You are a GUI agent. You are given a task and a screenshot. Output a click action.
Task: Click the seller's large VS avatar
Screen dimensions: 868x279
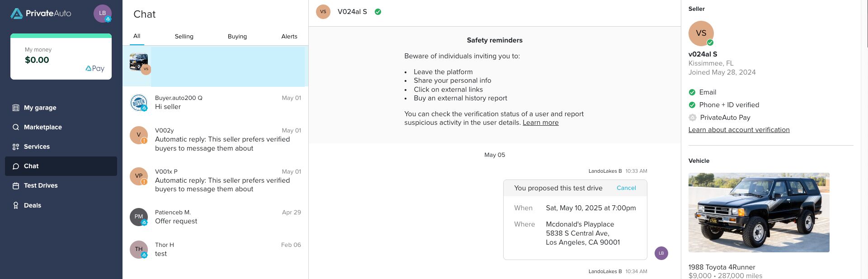pyautogui.click(x=701, y=33)
